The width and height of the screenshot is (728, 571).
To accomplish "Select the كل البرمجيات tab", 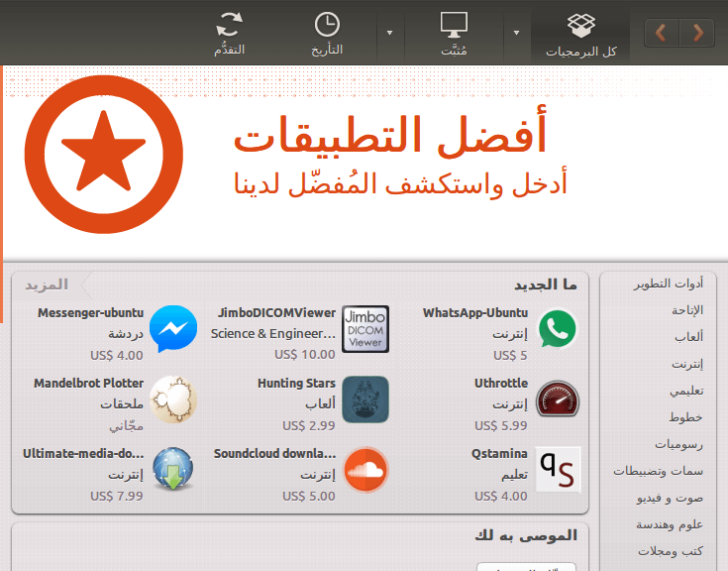I will (x=580, y=34).
